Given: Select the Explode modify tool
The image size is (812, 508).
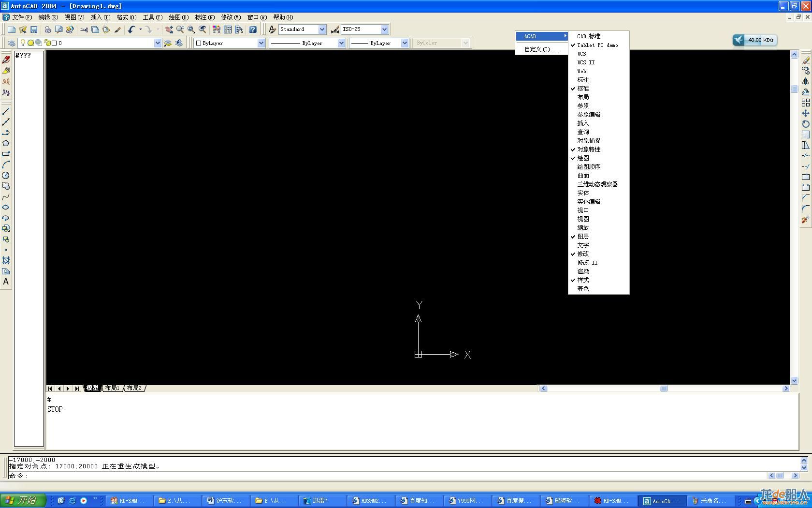Looking at the screenshot, I should 805,220.
